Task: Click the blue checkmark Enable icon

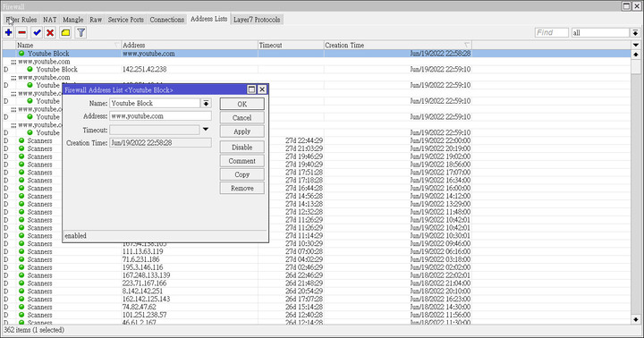Action: click(37, 32)
